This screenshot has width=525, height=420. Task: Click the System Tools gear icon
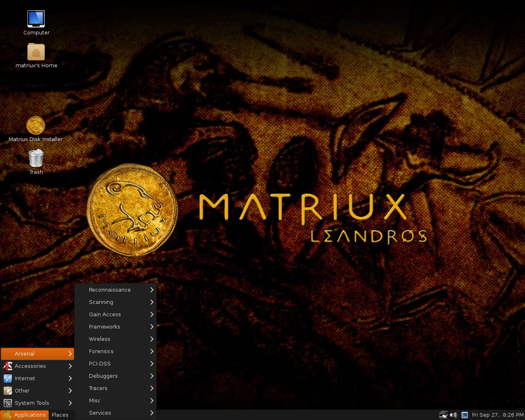8,403
